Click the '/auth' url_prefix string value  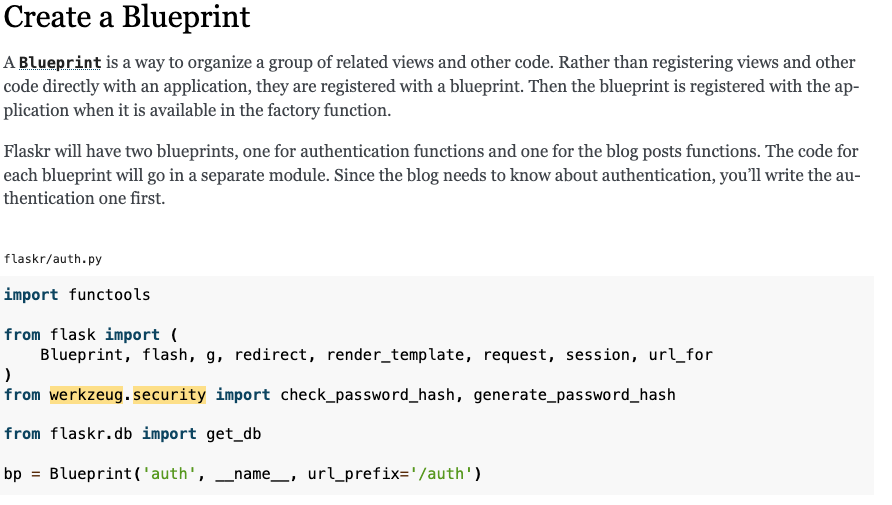(x=445, y=473)
